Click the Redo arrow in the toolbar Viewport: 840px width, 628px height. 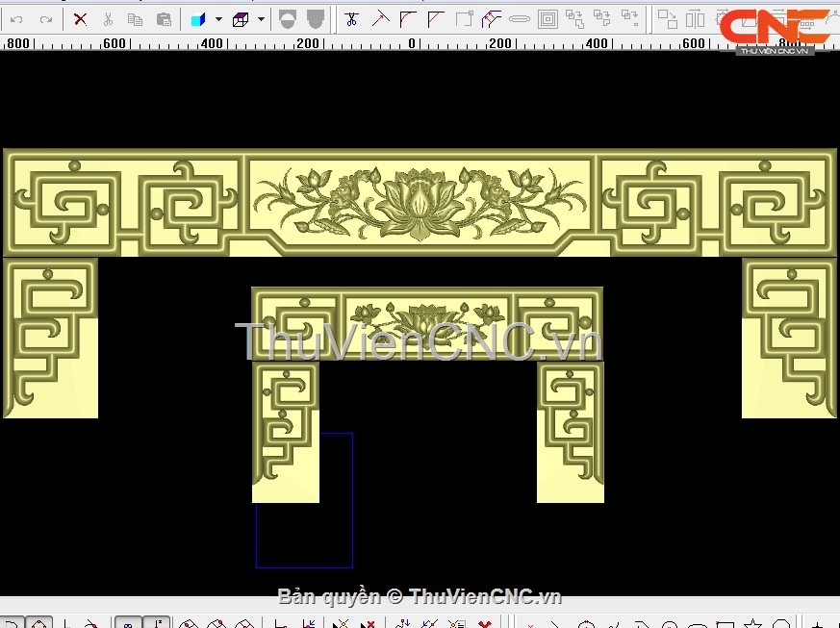pos(45,19)
